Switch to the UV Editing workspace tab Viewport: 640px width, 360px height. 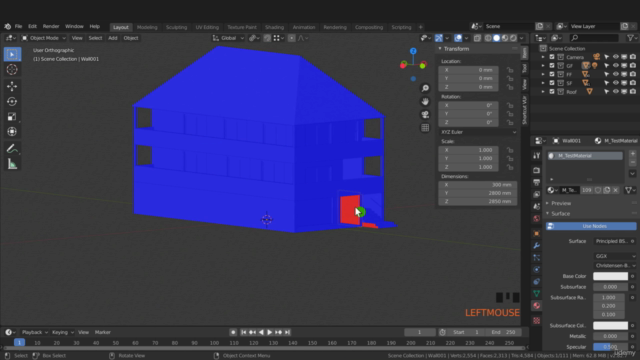207,27
